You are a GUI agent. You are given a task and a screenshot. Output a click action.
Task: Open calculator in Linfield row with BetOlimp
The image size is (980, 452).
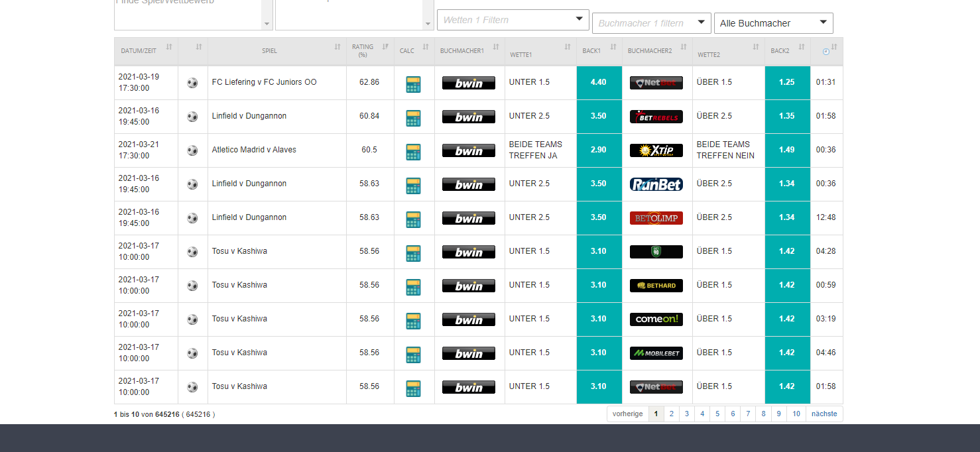tap(414, 219)
